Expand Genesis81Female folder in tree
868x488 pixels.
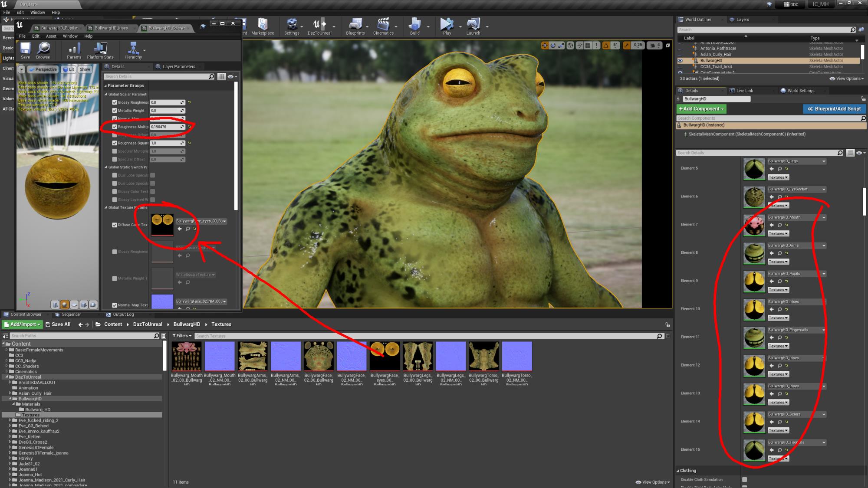coord(10,447)
